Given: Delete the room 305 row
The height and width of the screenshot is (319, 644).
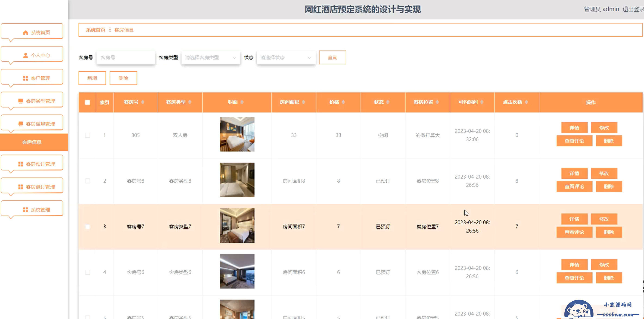Looking at the screenshot, I should (x=609, y=141).
